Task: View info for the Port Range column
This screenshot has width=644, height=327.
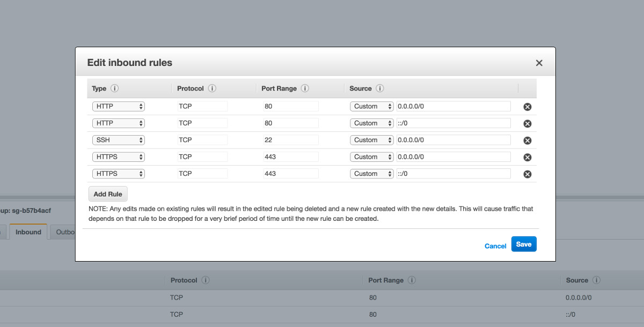Action: pos(305,88)
